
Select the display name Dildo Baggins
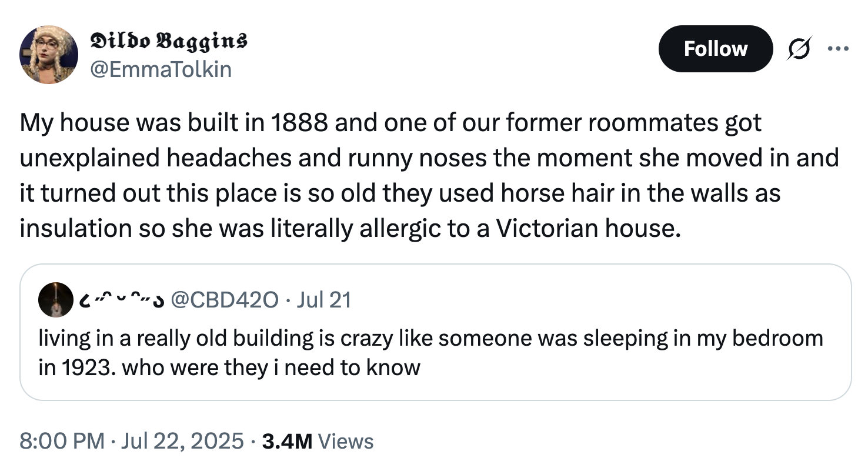tap(168, 41)
